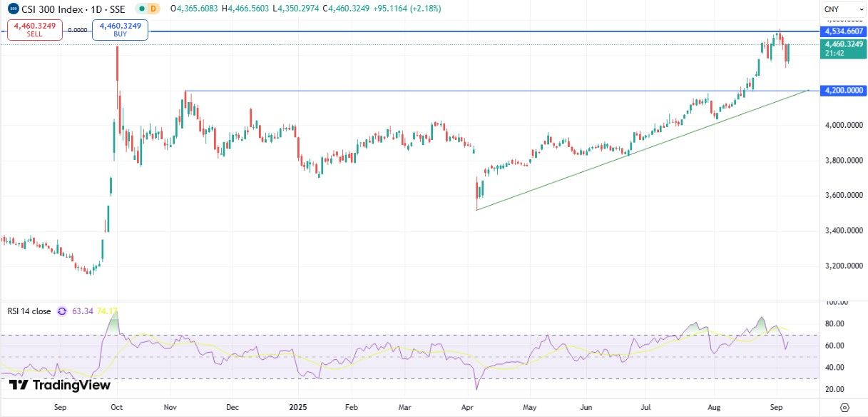Image resolution: width=868 pixels, height=417 pixels.
Task: Open chart settings gear in bottom-right corner
Action: [x=844, y=407]
